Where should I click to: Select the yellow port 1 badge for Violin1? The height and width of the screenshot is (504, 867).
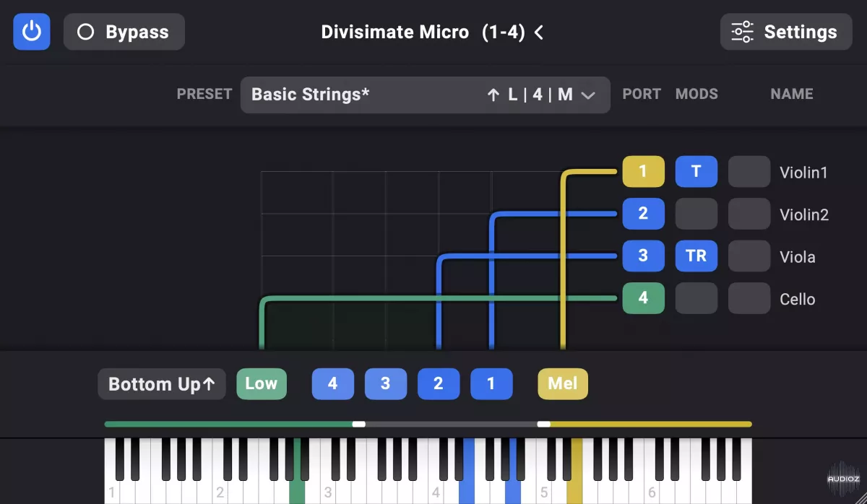(643, 172)
